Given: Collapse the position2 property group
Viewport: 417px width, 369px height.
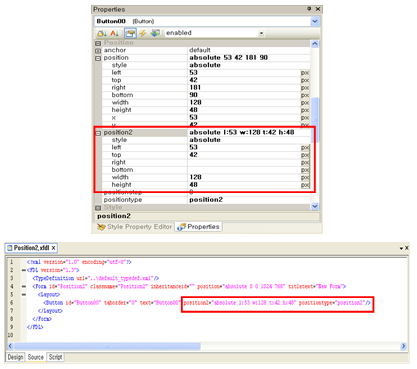Looking at the screenshot, I should (98, 133).
